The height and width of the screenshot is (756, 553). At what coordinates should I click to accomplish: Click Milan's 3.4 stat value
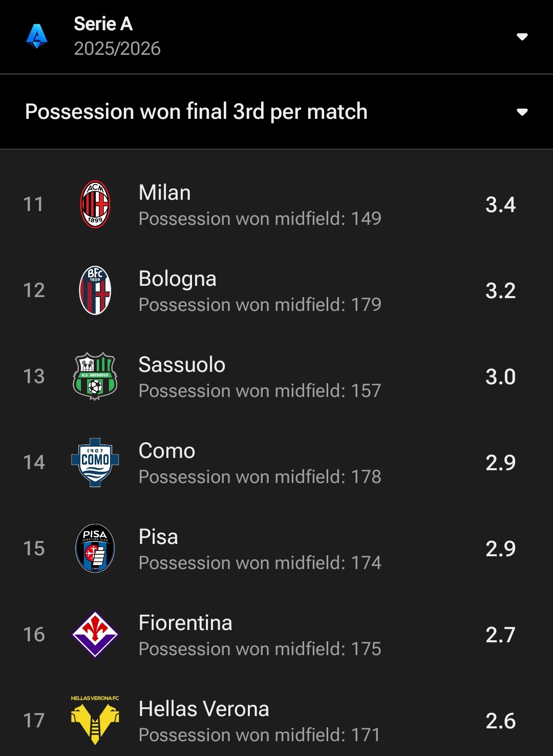tap(500, 204)
